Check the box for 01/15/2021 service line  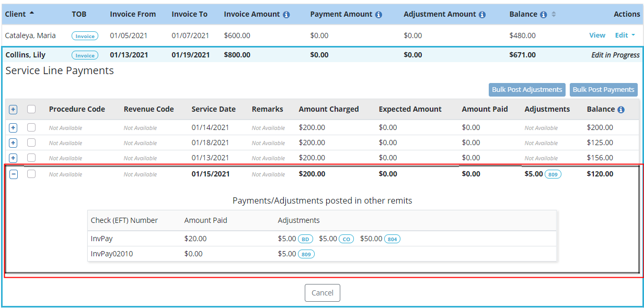(x=31, y=174)
